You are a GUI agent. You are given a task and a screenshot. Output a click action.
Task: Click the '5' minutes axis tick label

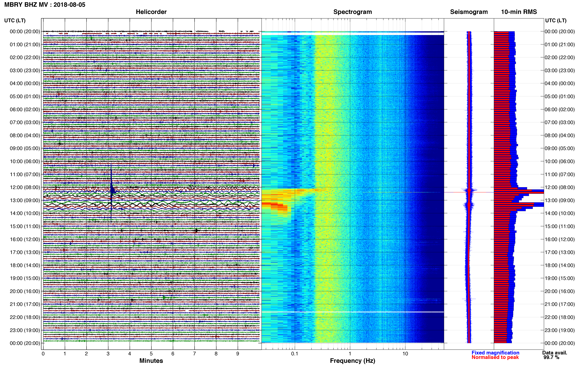pos(151,354)
